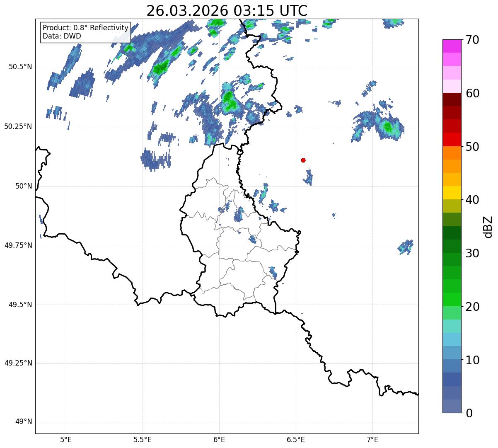Click the longitude label "6.5°E"
Viewport: 498px width, 448px height.
[296, 439]
